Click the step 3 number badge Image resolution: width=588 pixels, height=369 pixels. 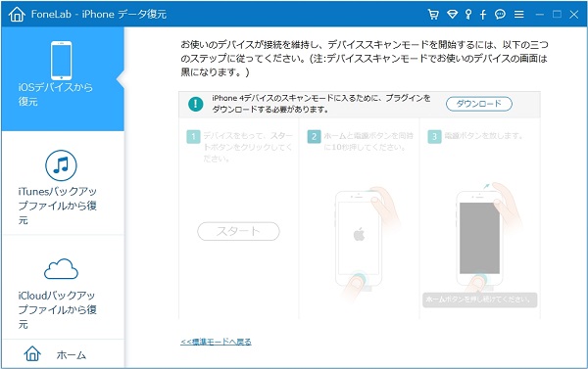(x=434, y=136)
